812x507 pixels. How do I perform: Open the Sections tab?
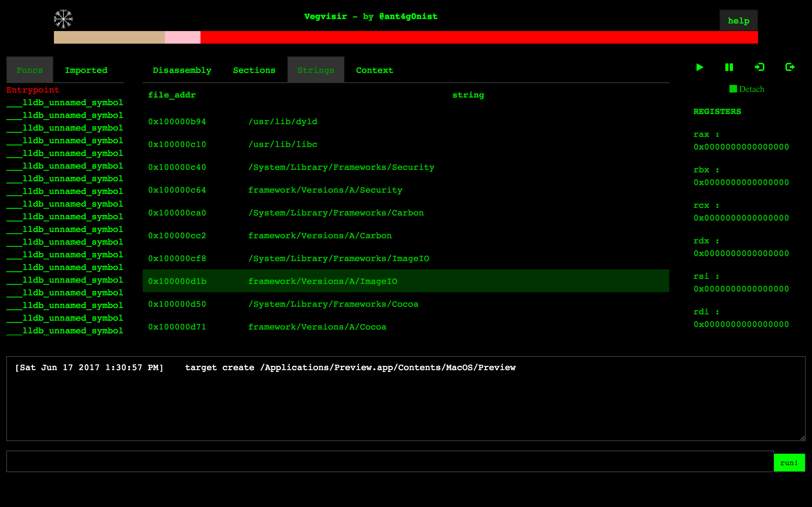pyautogui.click(x=254, y=70)
